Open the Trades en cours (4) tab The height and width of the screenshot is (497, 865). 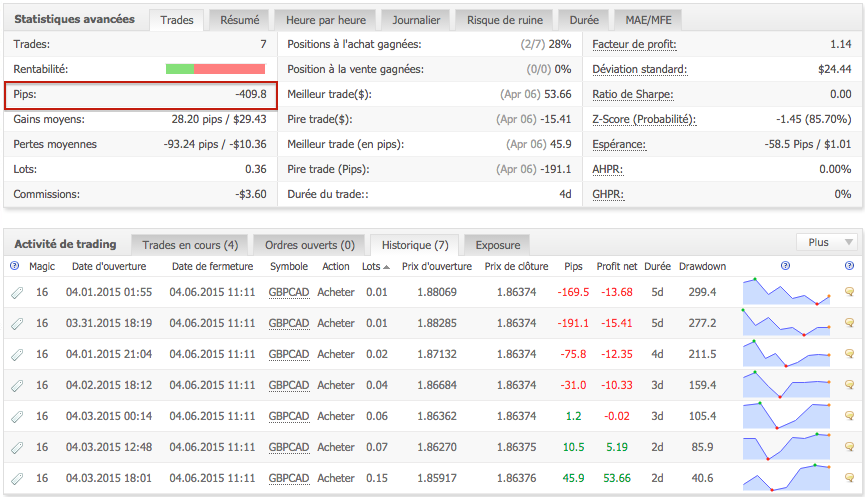190,244
